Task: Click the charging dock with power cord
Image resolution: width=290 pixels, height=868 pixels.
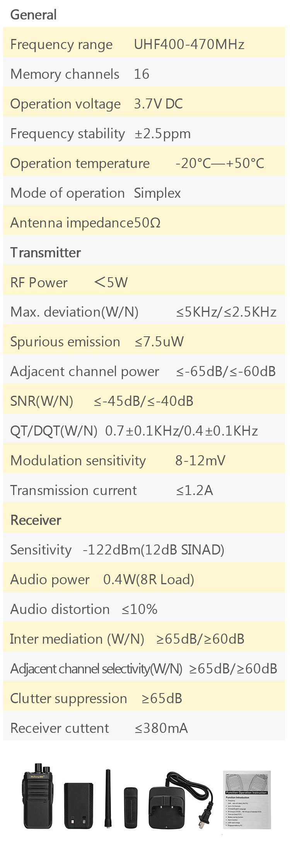Action: point(181,800)
